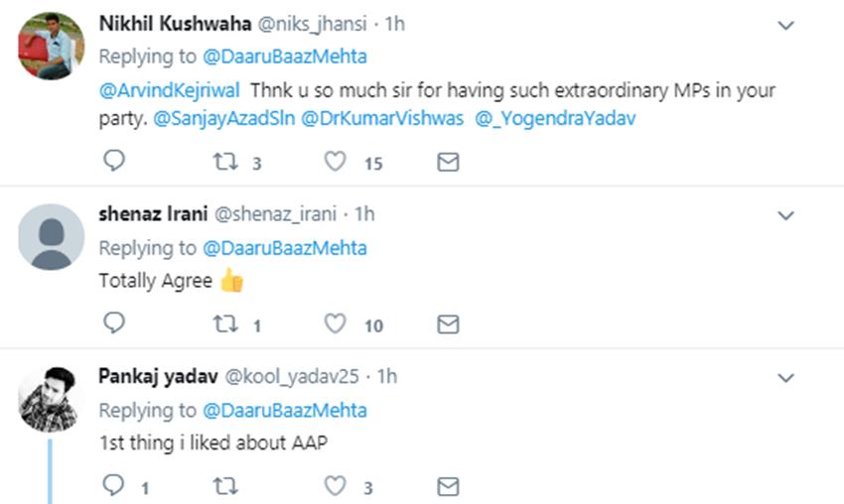
Task: Open Nikhil Kushwaha's profile picture
Action: click(x=52, y=46)
